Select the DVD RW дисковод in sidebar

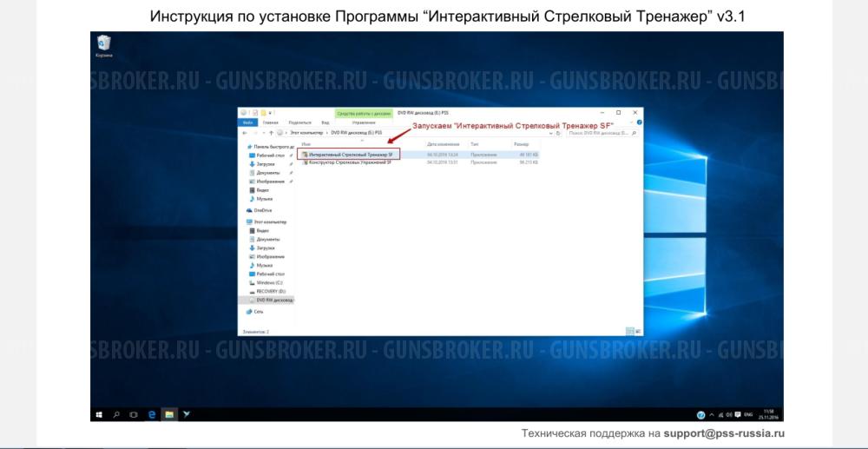pyautogui.click(x=266, y=300)
